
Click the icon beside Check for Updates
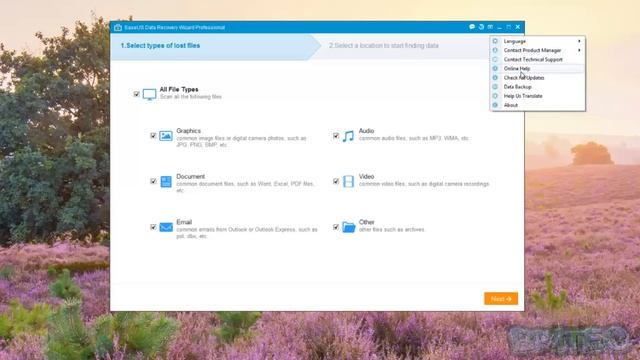[495, 78]
